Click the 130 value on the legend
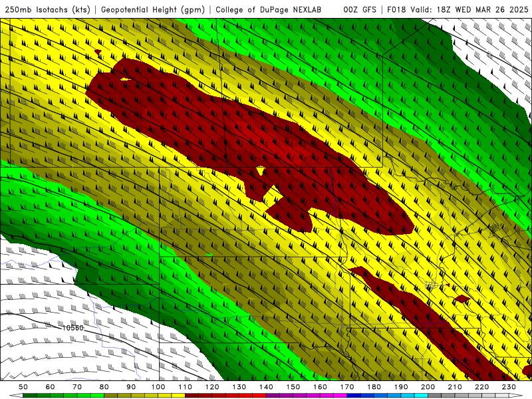The image size is (532, 399). pyautogui.click(x=239, y=387)
